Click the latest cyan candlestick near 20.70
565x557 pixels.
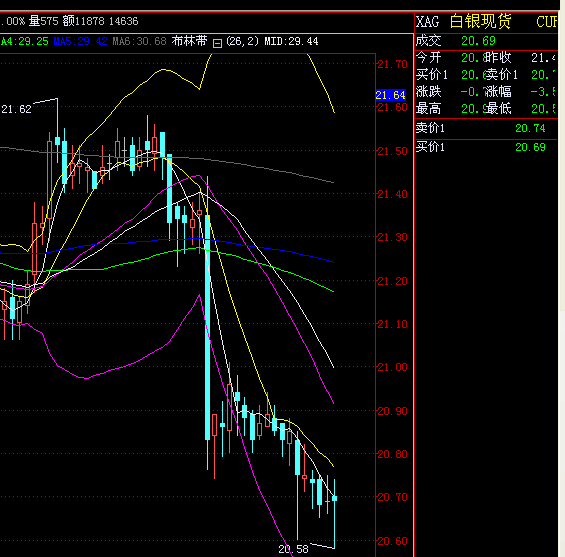tap(334, 499)
